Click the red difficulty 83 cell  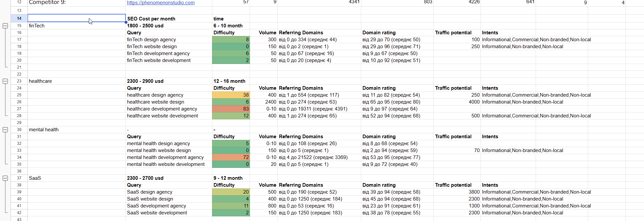click(231, 109)
